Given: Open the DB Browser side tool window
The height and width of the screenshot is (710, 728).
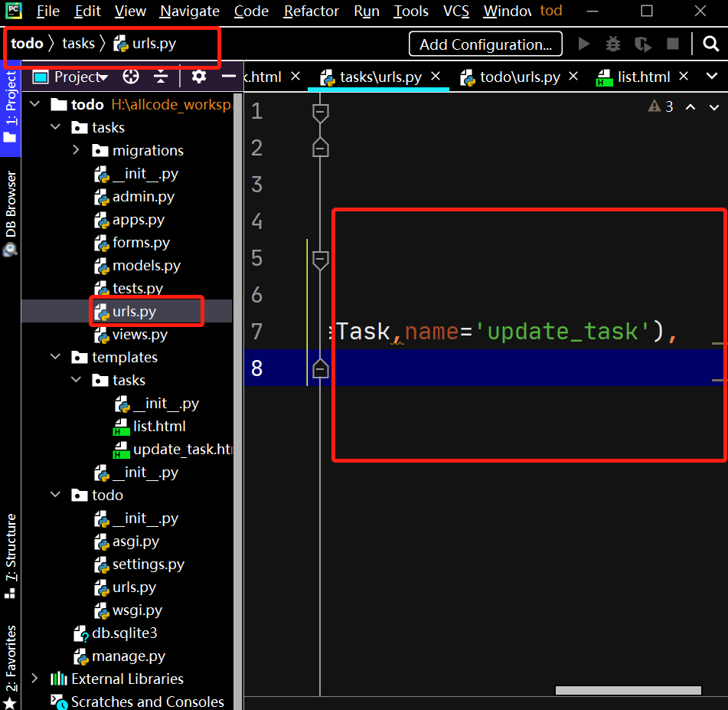Looking at the screenshot, I should 10,213.
